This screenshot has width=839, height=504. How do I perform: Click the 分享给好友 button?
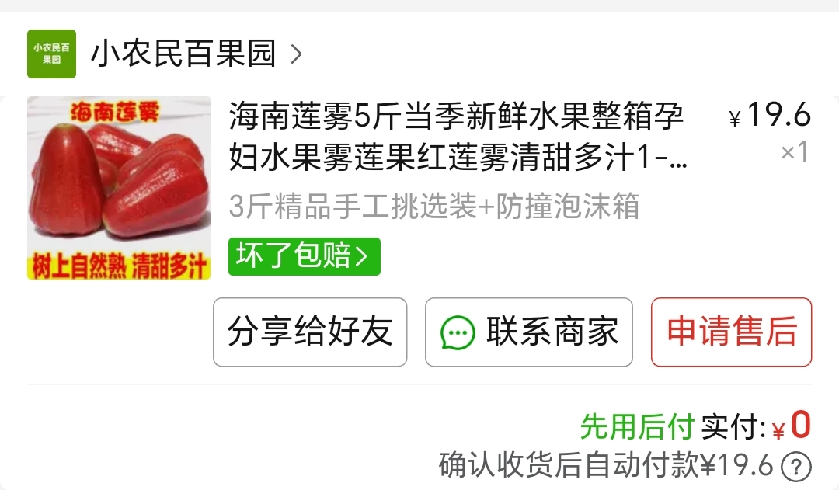(x=310, y=332)
